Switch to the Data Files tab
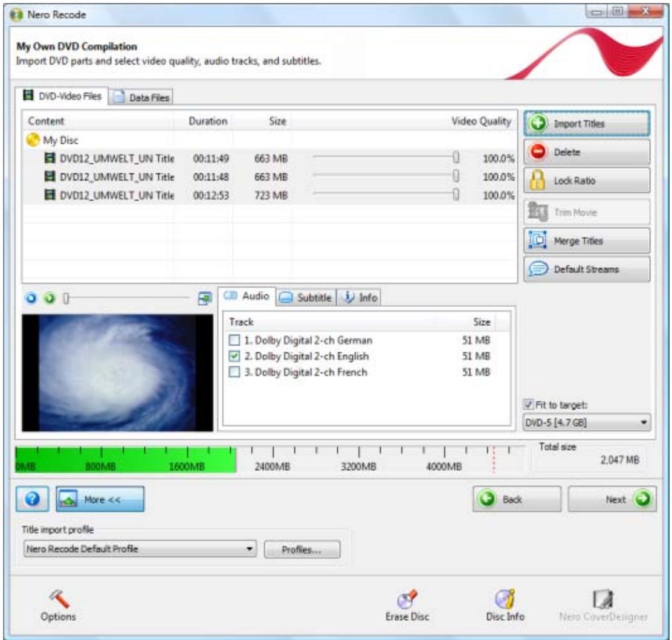This screenshot has width=672, height=640. (x=141, y=97)
